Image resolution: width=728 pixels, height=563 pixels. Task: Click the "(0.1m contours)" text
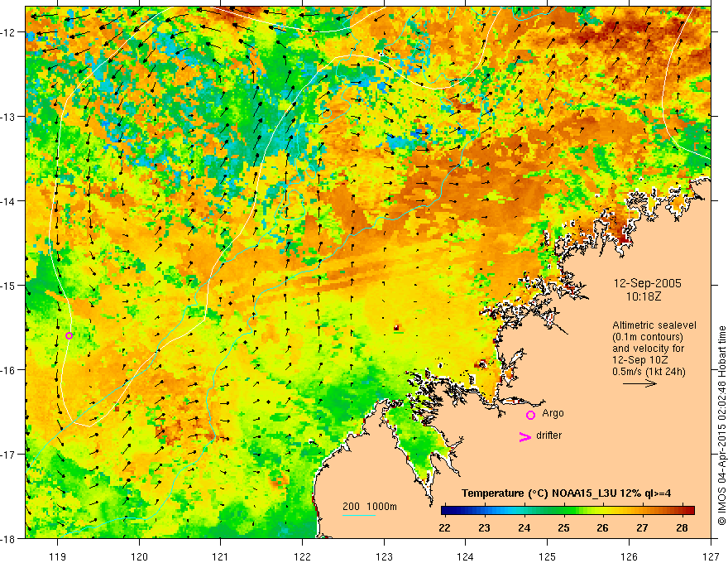tap(648, 337)
